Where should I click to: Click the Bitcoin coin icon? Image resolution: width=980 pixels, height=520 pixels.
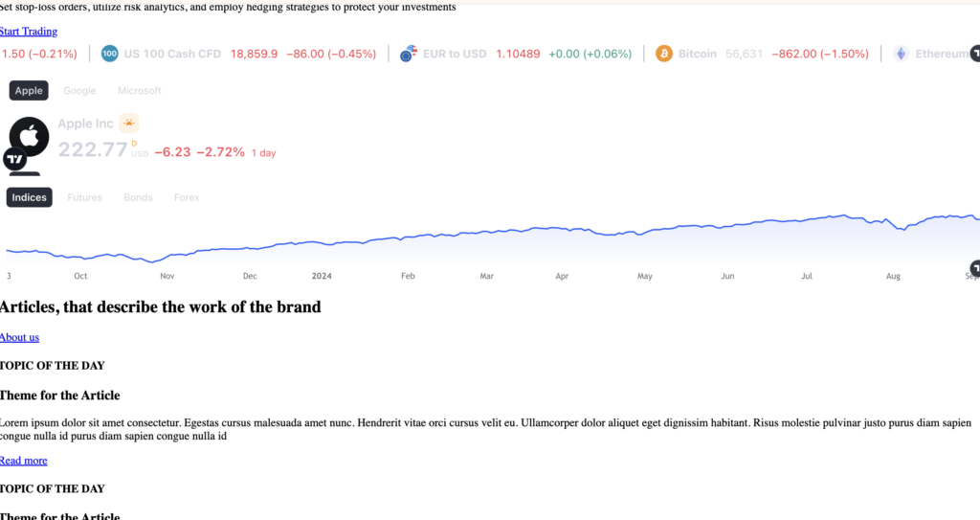[663, 54]
